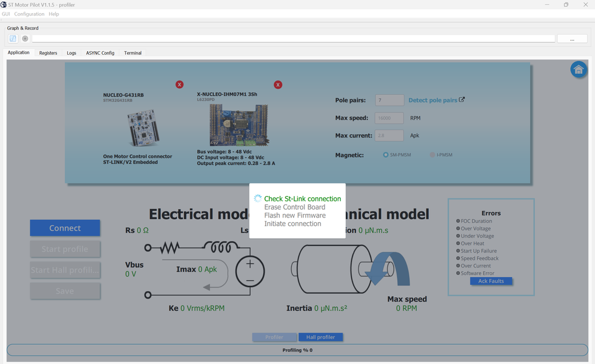Click the Vbus 0 V value
Image resolution: width=595 pixels, height=364 pixels.
130,273
